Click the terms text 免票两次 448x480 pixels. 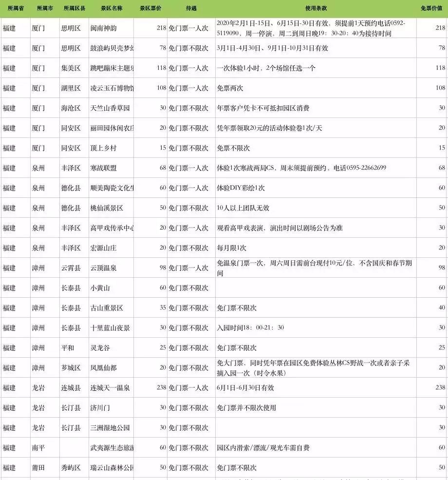pyautogui.click(x=230, y=88)
